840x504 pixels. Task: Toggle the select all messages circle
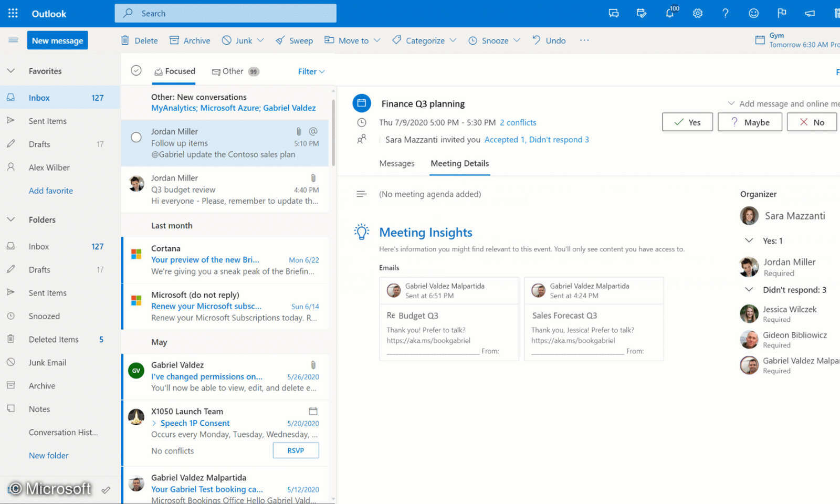[136, 70]
